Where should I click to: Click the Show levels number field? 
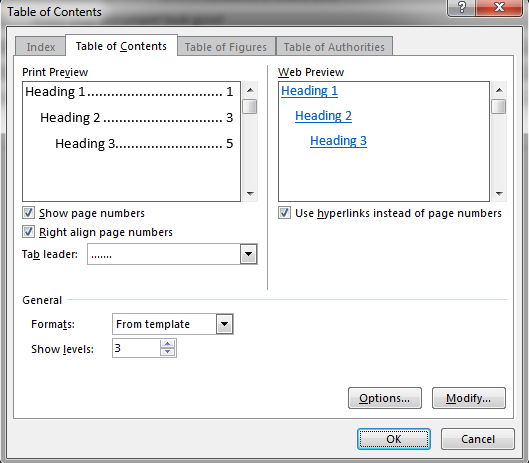click(136, 348)
